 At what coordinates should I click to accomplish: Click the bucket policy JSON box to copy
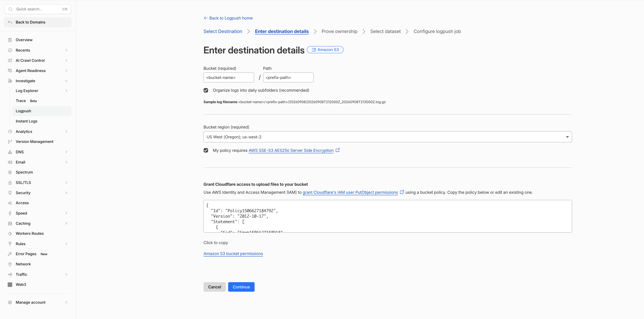coord(387,216)
